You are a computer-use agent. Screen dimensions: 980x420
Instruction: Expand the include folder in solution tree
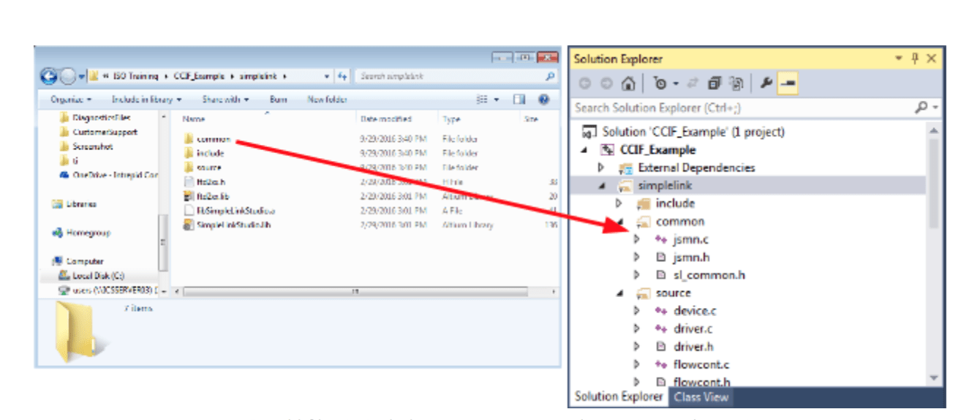click(619, 203)
